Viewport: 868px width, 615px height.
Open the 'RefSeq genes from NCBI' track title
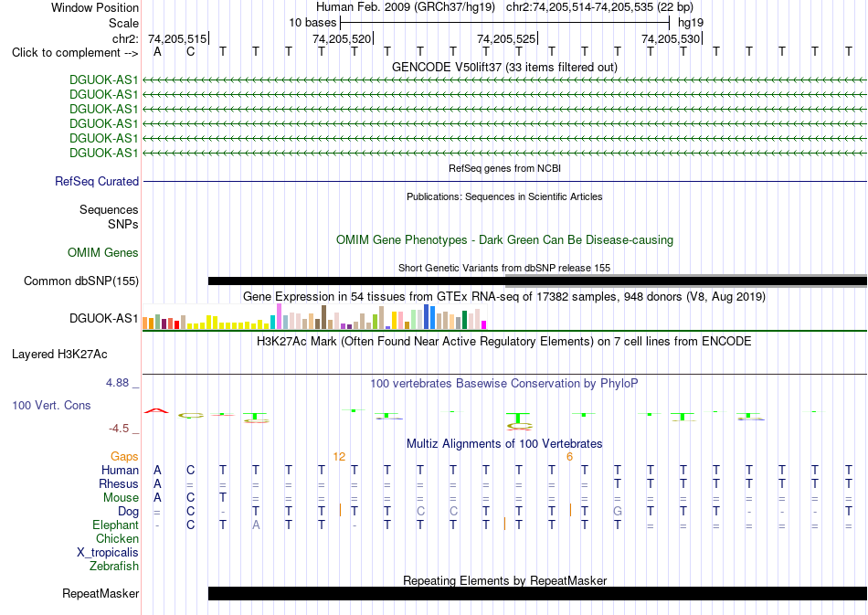[504, 168]
